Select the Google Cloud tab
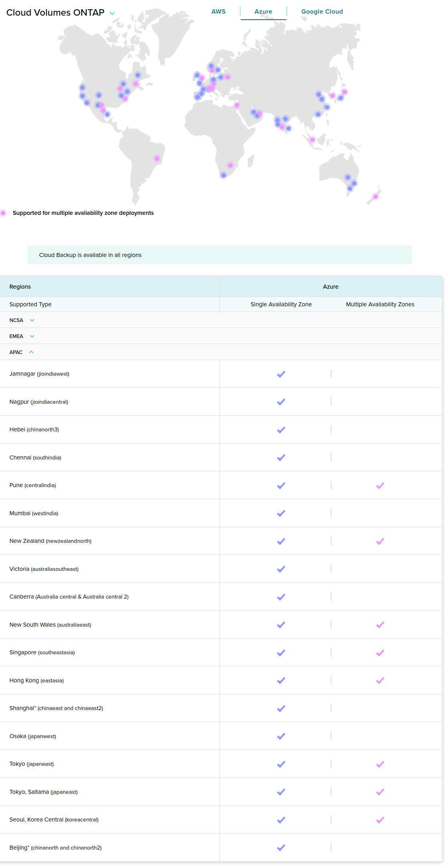Image resolution: width=448 pixels, height=868 pixels. pos(322,12)
